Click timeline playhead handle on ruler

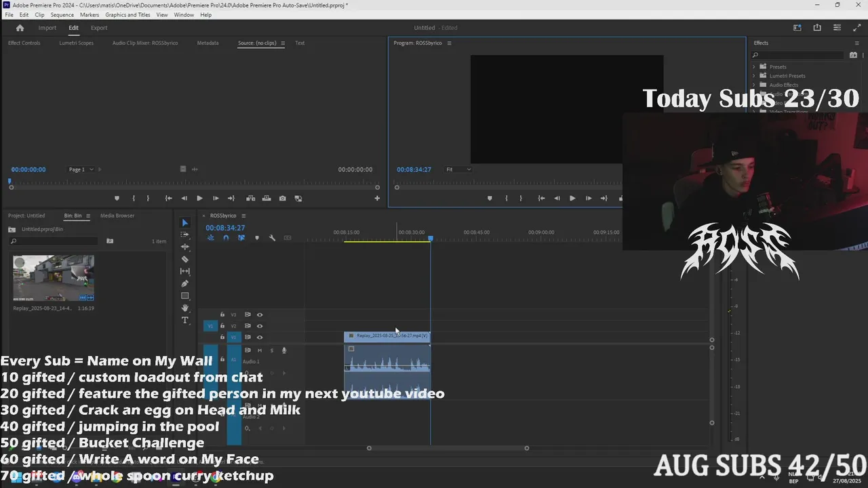coord(431,239)
